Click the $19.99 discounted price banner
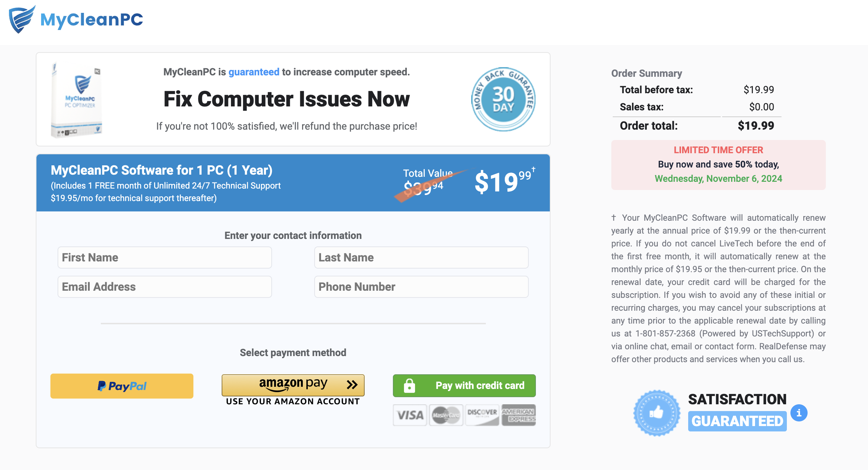 click(x=503, y=182)
